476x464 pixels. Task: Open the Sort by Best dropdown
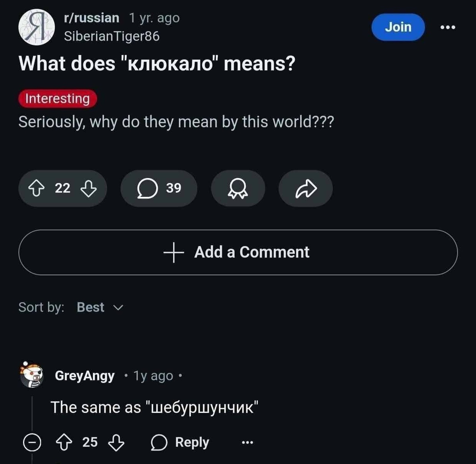pos(90,307)
